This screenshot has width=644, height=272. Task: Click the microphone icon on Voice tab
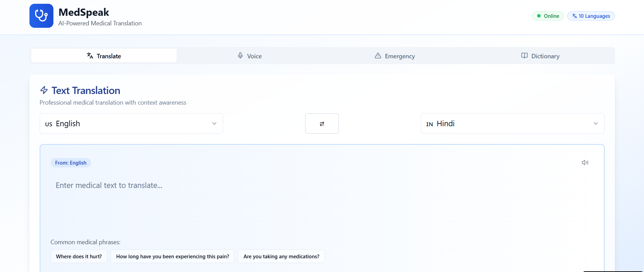[x=240, y=56]
